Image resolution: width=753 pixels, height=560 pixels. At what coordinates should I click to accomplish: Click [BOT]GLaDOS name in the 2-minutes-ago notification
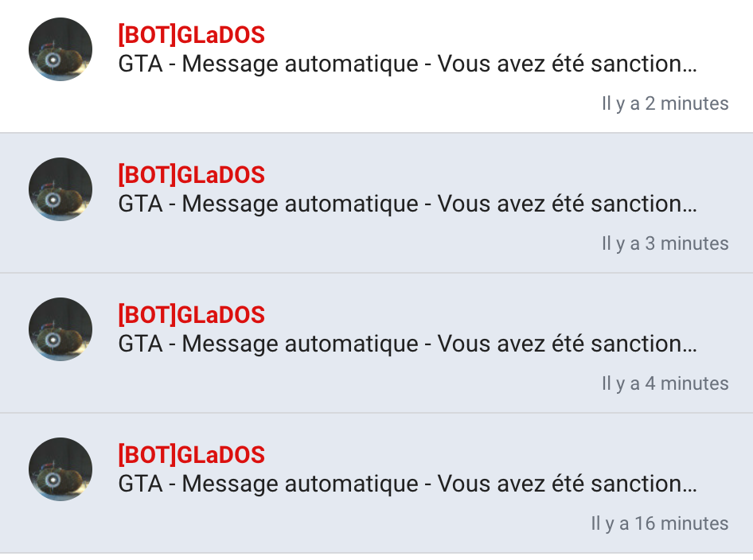[x=191, y=35]
